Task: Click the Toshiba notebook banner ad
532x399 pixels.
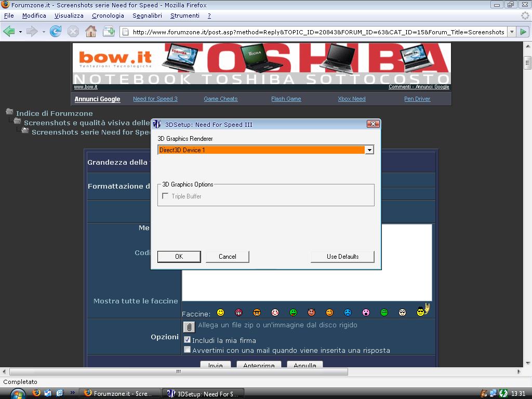Action: tap(262, 63)
